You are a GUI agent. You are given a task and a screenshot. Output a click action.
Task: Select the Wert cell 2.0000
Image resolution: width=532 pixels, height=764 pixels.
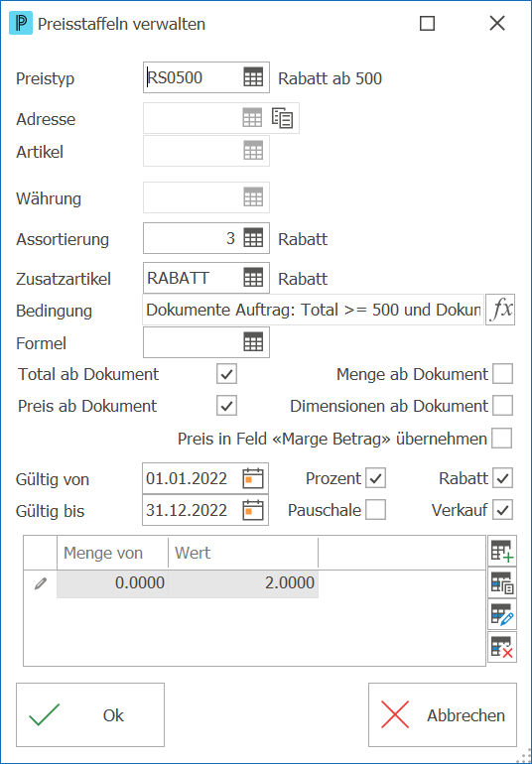click(243, 583)
